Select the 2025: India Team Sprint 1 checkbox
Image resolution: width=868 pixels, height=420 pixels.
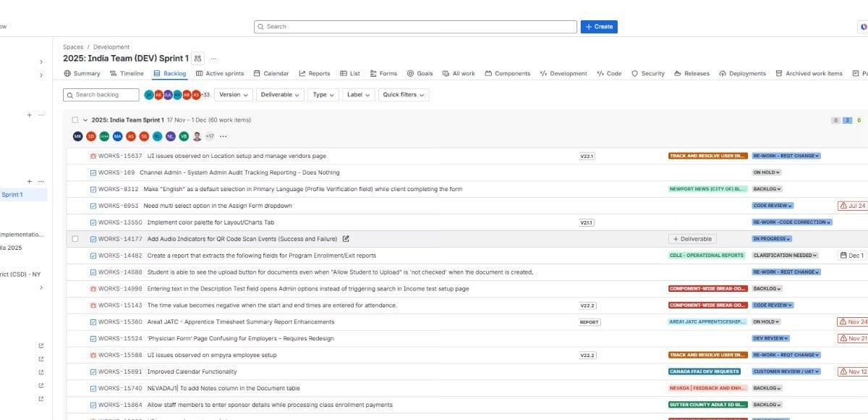[x=75, y=120]
